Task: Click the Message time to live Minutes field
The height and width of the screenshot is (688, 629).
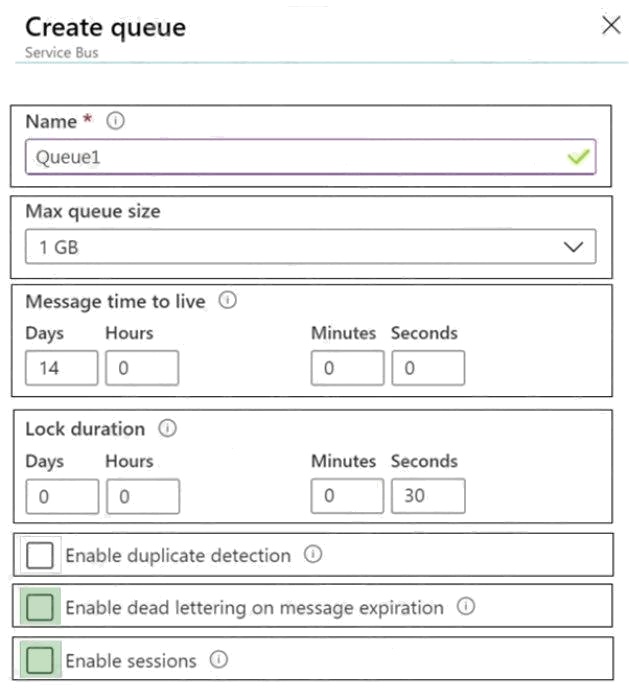Action: (347, 368)
